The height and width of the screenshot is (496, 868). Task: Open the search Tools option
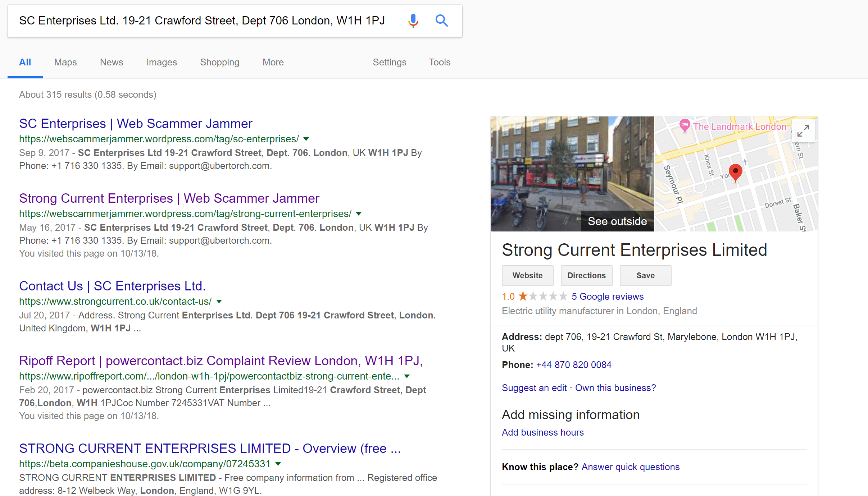pyautogui.click(x=440, y=63)
